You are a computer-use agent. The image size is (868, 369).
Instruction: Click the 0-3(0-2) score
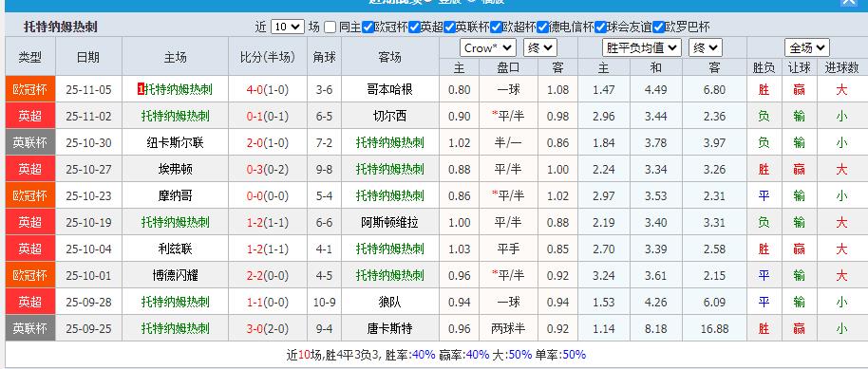(268, 169)
